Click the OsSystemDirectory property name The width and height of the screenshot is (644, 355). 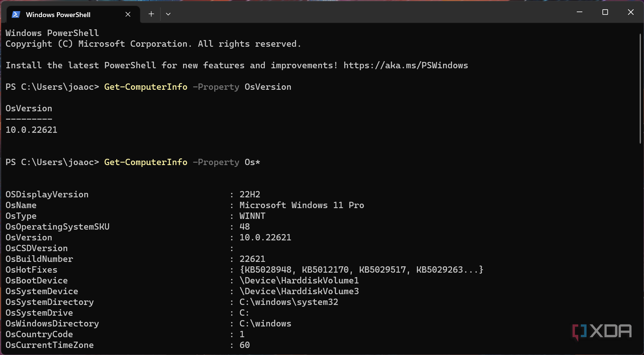[x=50, y=302]
